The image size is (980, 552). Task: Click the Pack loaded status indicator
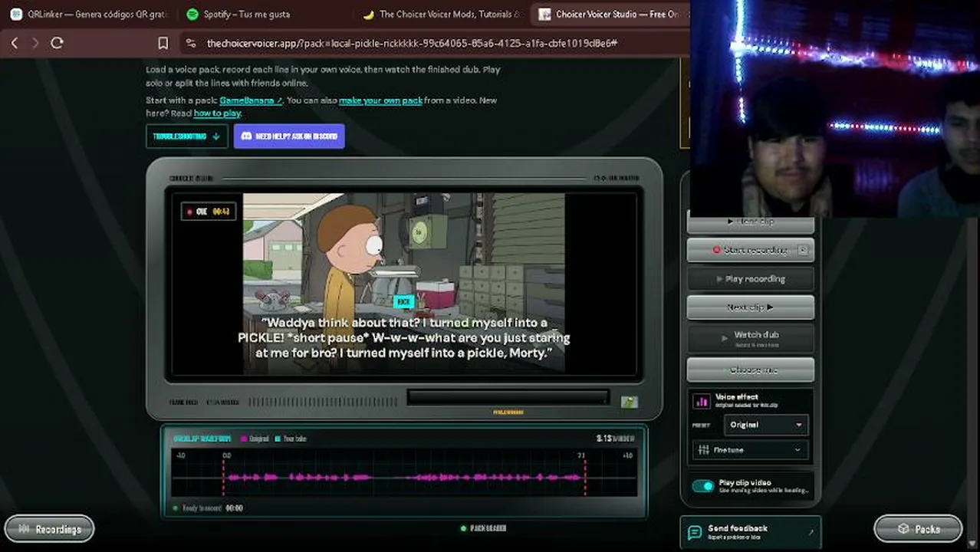pos(483,528)
